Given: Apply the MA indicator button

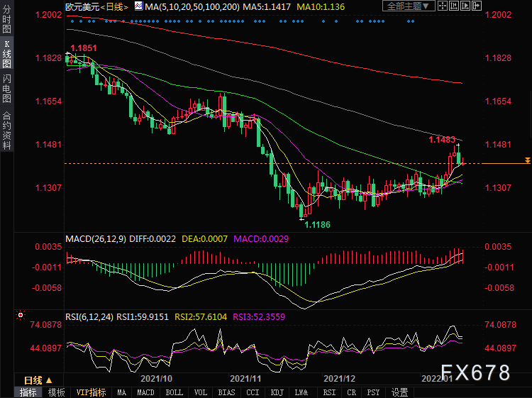Looking at the screenshot, I should click(x=121, y=392).
